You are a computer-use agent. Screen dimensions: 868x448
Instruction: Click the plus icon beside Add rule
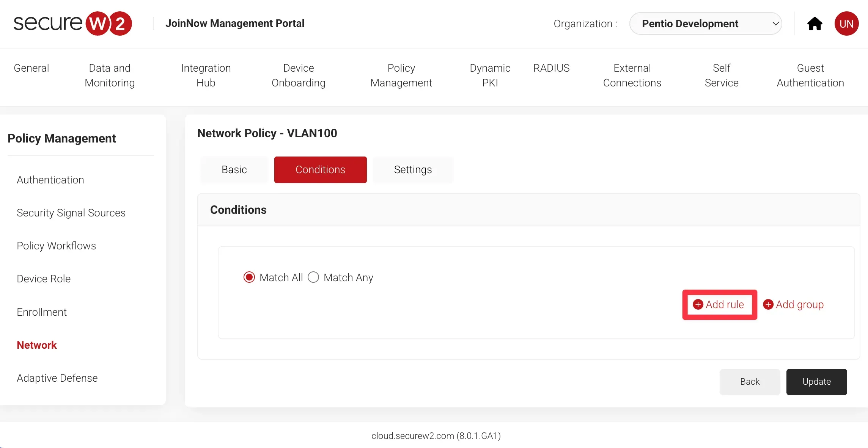698,304
